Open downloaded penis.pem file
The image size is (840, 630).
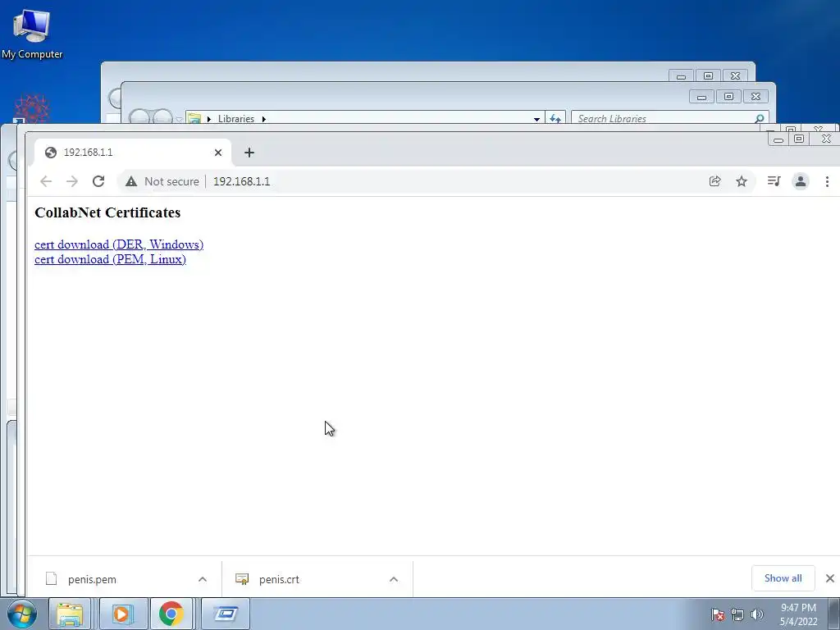(92, 579)
